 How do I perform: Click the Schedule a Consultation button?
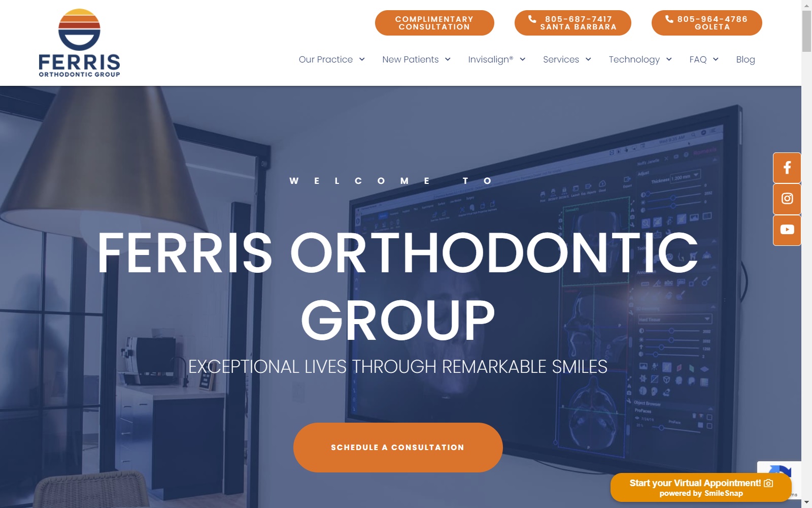(x=398, y=448)
